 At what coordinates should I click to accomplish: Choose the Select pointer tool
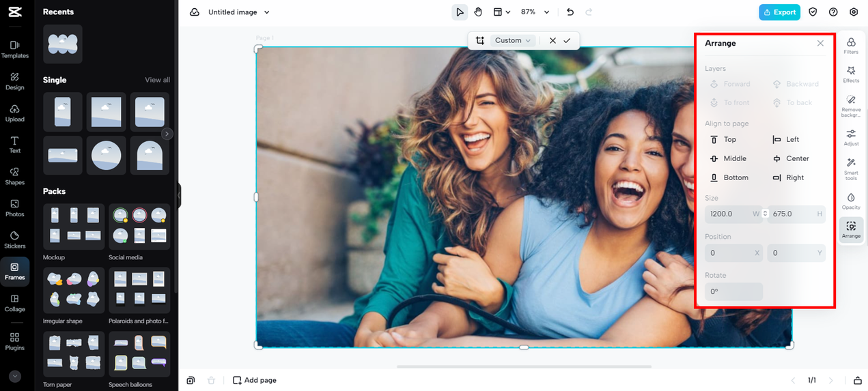pos(460,12)
